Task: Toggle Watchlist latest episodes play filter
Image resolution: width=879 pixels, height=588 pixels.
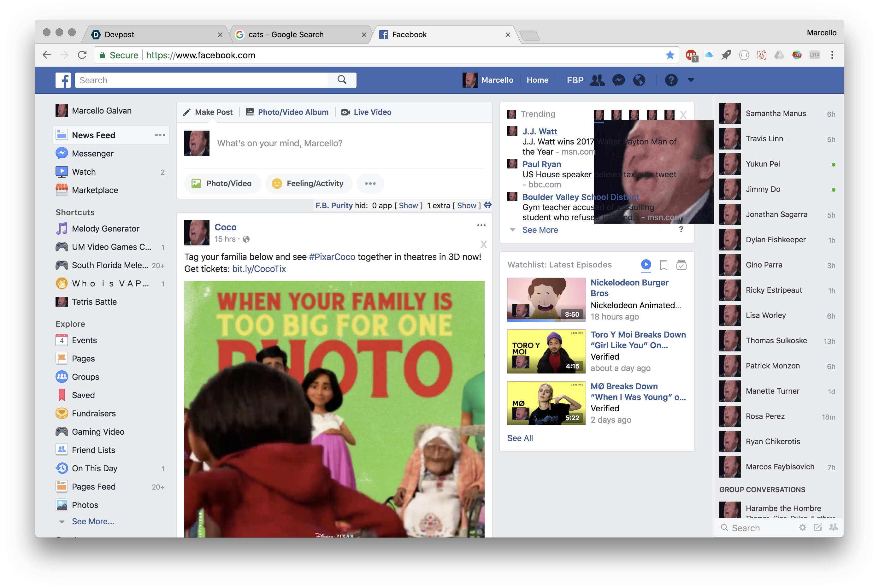Action: (646, 264)
